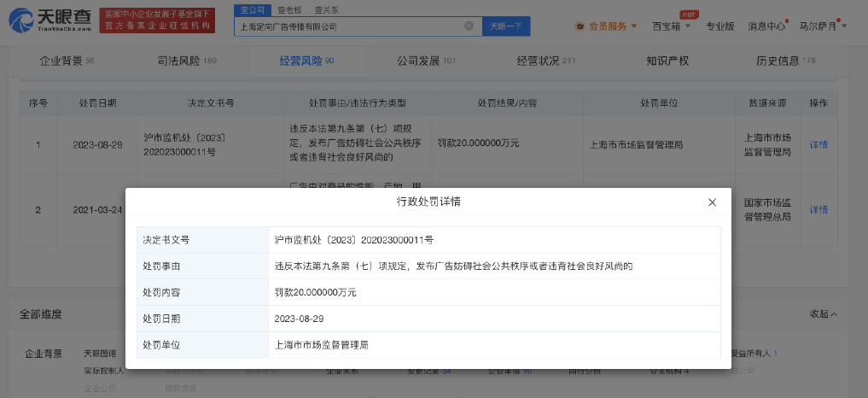868x398 pixels.
Task: Switch to the 查公司 search tab
Action: 253,10
